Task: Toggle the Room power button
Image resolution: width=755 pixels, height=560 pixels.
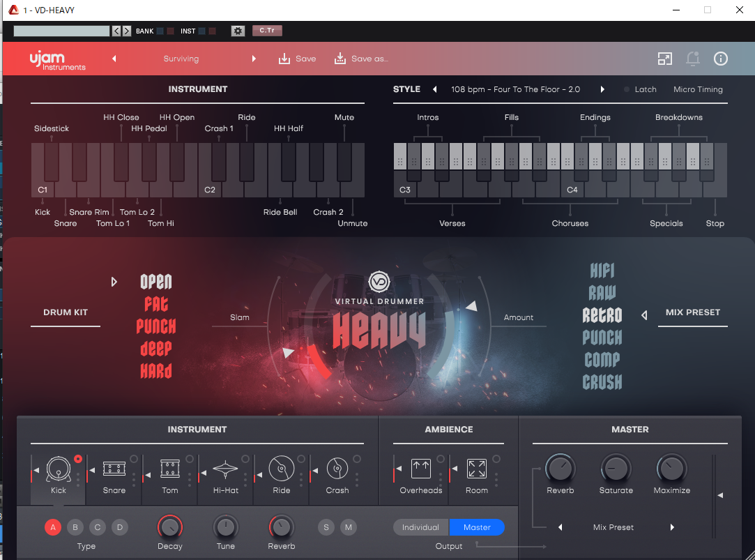Action: point(496,459)
